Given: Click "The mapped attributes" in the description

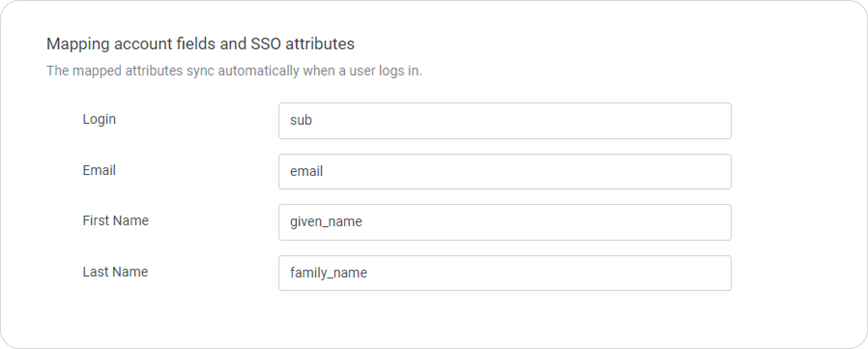Looking at the screenshot, I should click(x=115, y=71).
